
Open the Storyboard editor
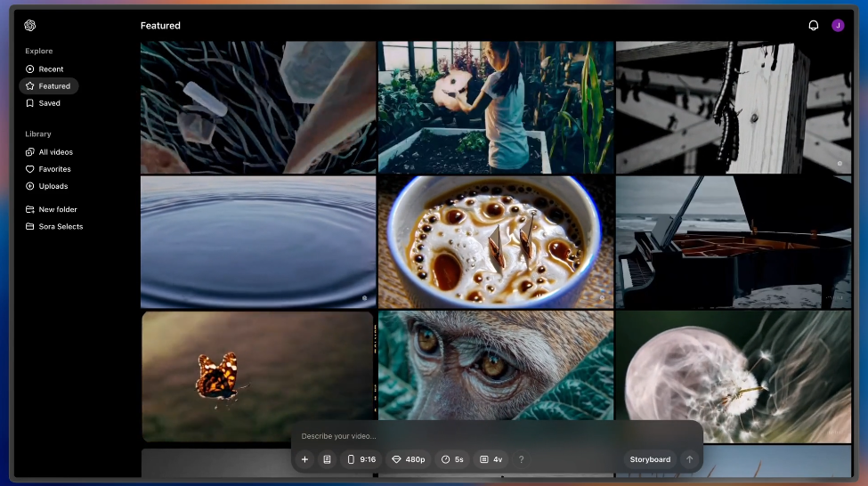[650, 459]
